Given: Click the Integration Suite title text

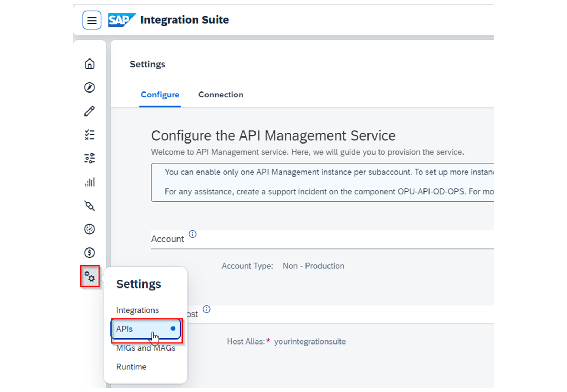Looking at the screenshot, I should tap(185, 20).
